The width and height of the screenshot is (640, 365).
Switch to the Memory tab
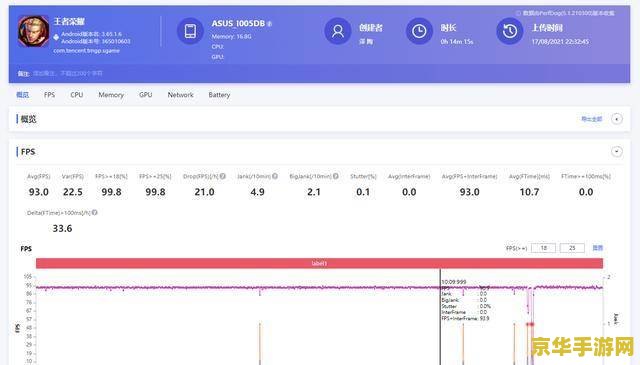coord(111,95)
